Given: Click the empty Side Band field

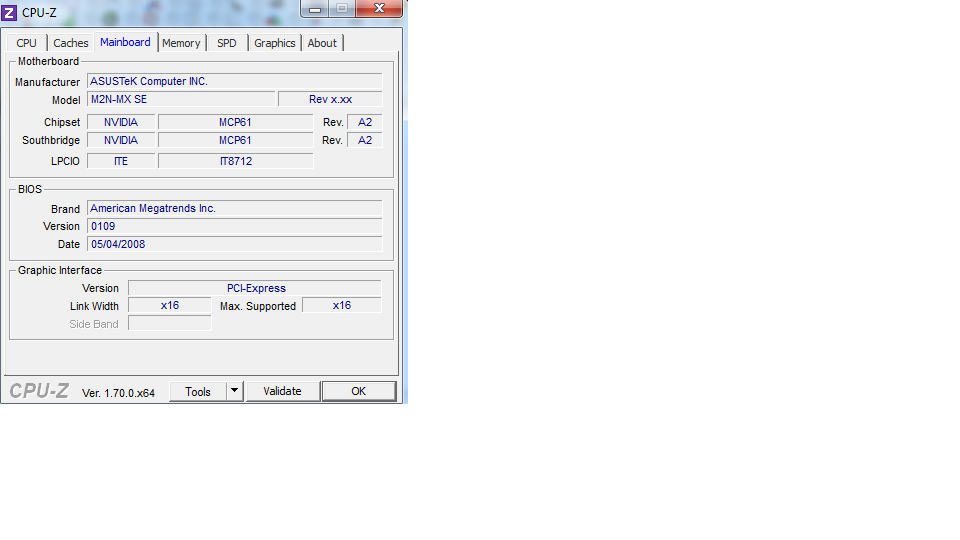Looking at the screenshot, I should 170,323.
